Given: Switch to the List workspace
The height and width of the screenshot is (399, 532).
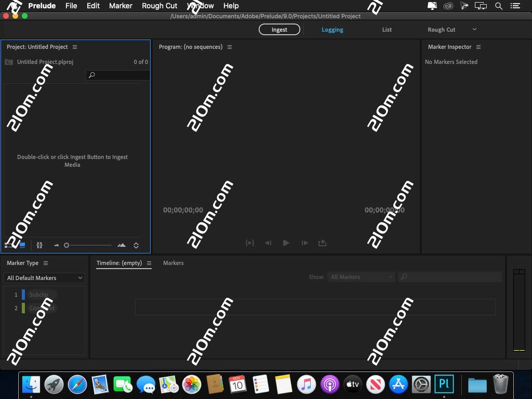Looking at the screenshot, I should tap(387, 30).
